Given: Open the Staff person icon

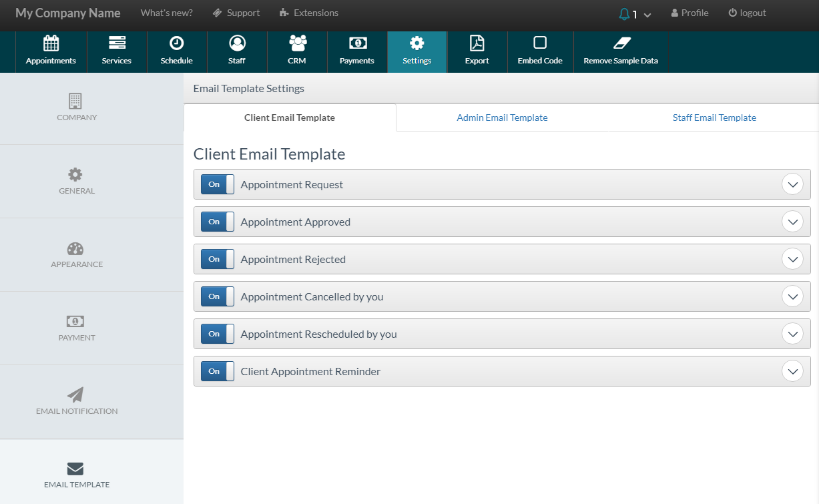Looking at the screenshot, I should (237, 43).
